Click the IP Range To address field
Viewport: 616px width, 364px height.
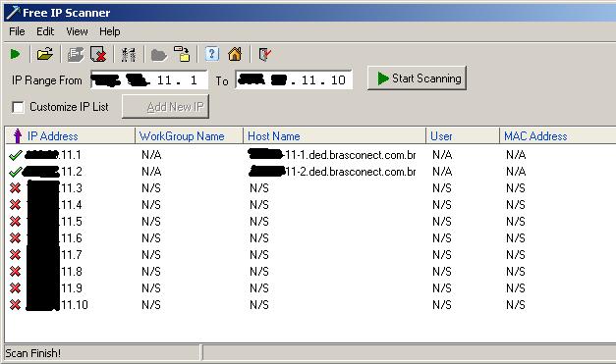pyautogui.click(x=294, y=80)
